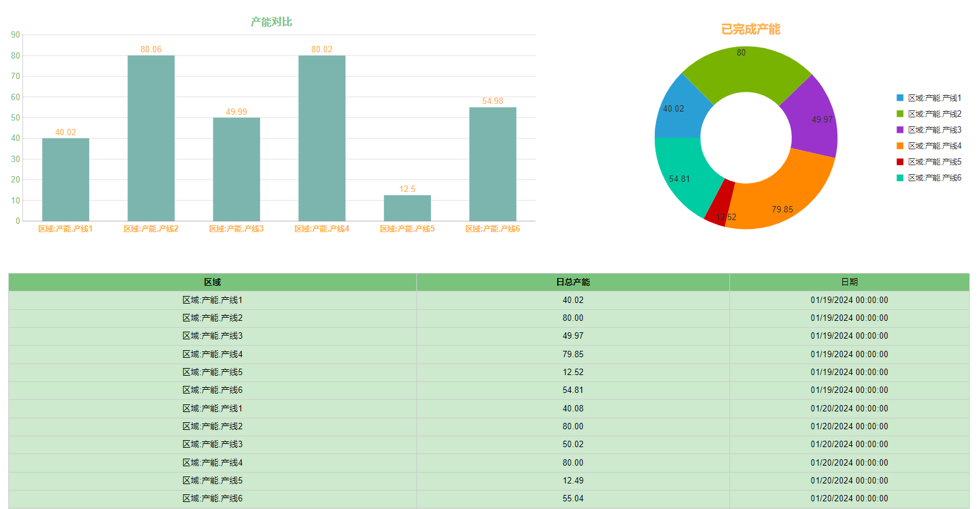Click the shortest bar valued 12.5

[x=407, y=208]
